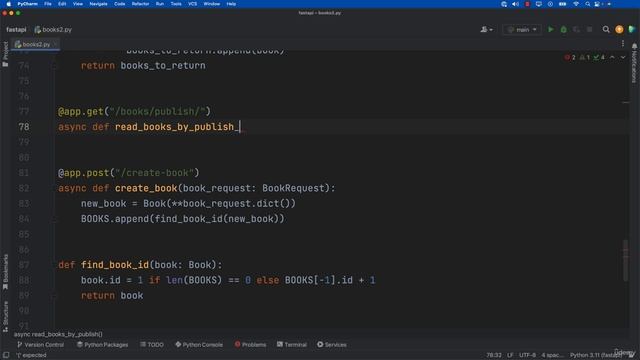
Task: Close the books2.py editor tab
Action: coord(55,44)
